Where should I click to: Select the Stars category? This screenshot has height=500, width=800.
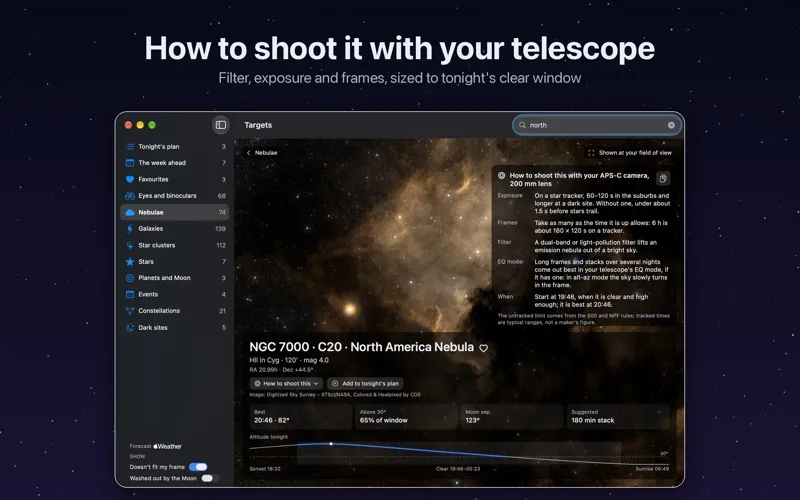pos(175,262)
